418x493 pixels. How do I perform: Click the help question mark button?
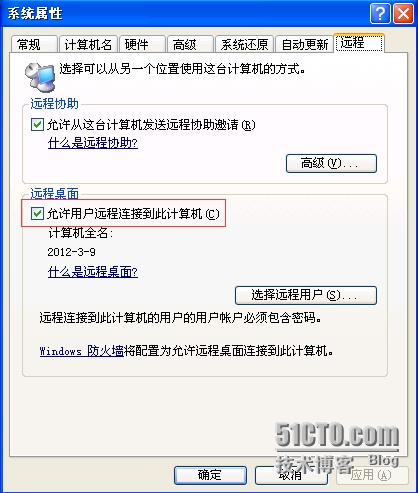(x=380, y=14)
